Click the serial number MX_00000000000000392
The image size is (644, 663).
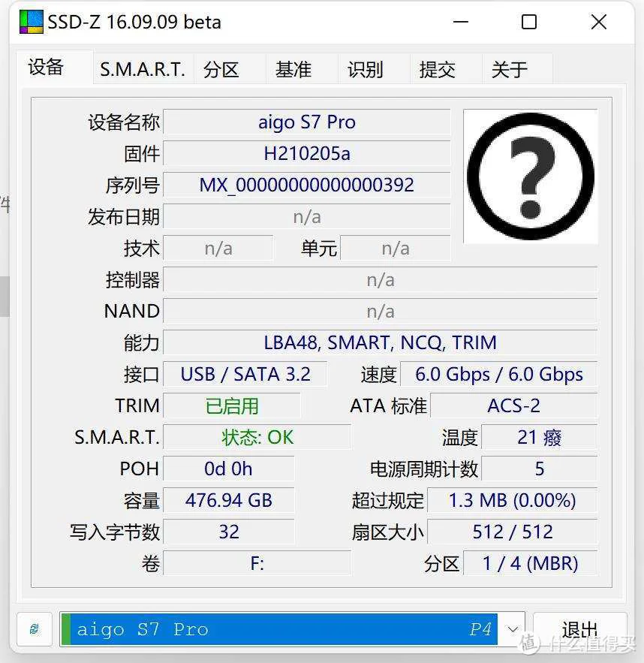307,185
